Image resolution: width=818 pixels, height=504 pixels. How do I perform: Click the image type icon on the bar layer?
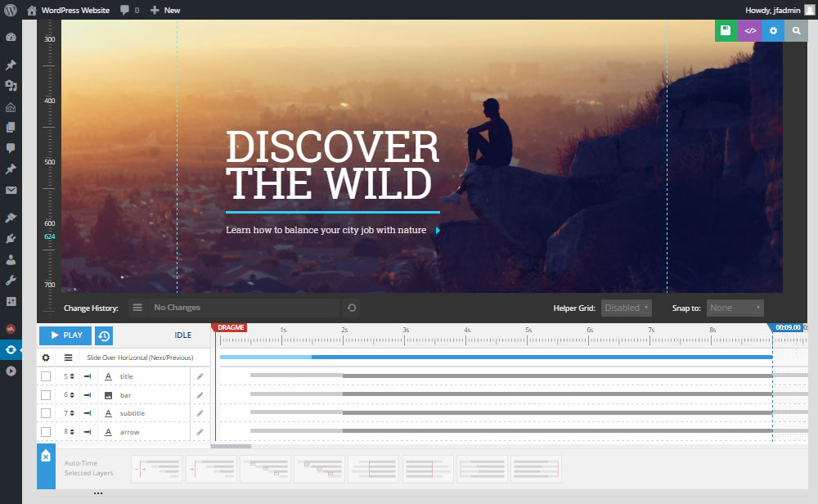(x=109, y=394)
